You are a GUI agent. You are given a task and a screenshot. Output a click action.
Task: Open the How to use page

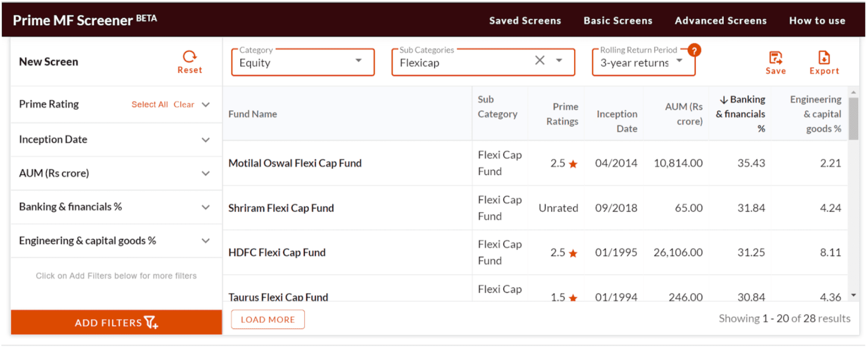pos(817,21)
